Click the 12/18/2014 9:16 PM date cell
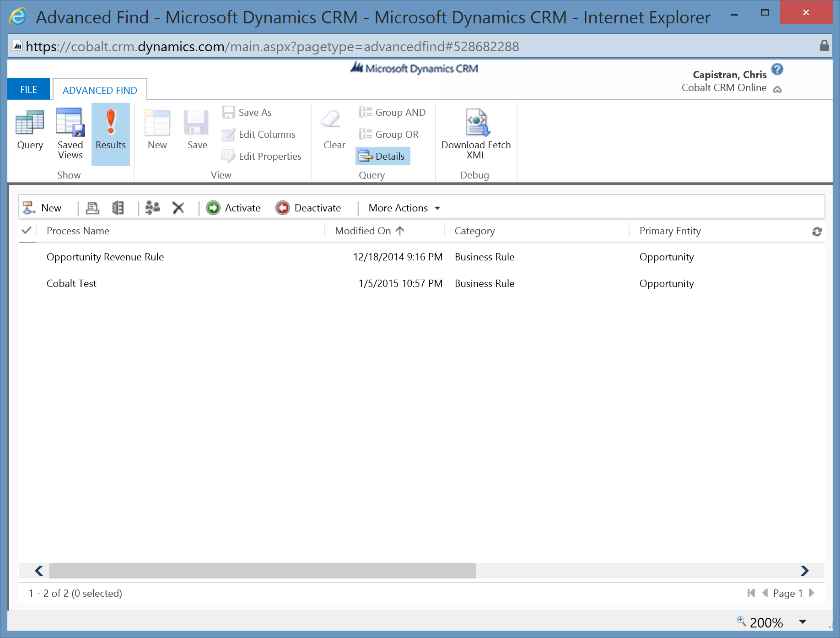840x638 pixels. [x=398, y=257]
